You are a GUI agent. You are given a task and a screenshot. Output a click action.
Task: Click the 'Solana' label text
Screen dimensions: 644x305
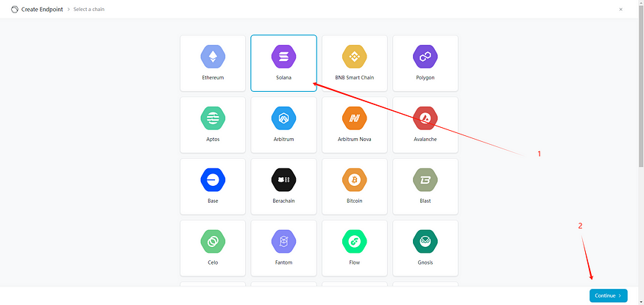(284, 77)
